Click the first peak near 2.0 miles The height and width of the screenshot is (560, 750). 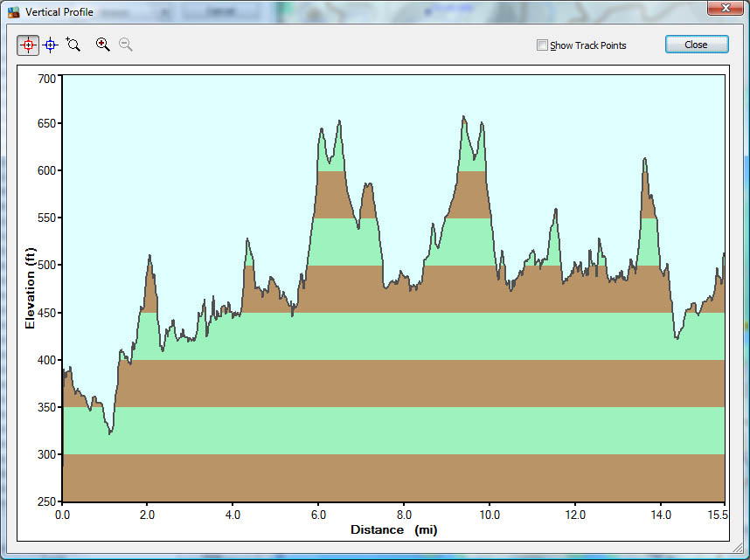click(149, 256)
